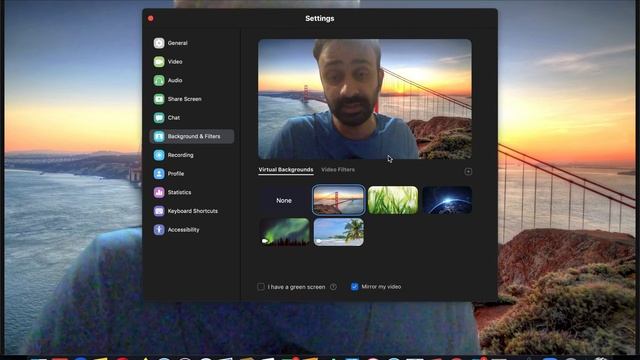Click the camera preview video
Image resolution: width=640 pixels, height=360 pixels.
pos(365,99)
